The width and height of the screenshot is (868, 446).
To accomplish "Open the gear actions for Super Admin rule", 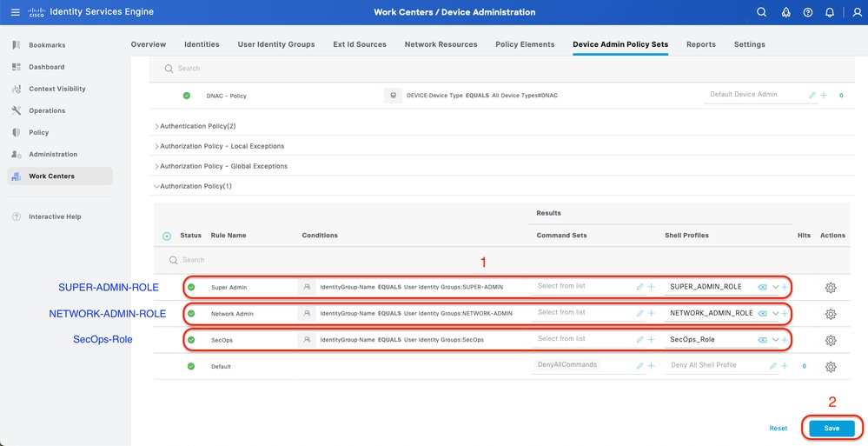I will [x=831, y=288].
